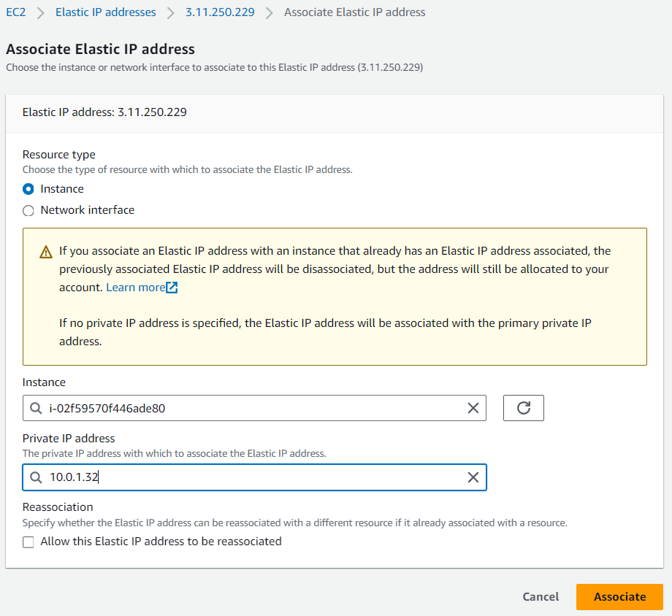672x616 pixels.
Task: Click the Resource type label
Action: [x=58, y=155]
